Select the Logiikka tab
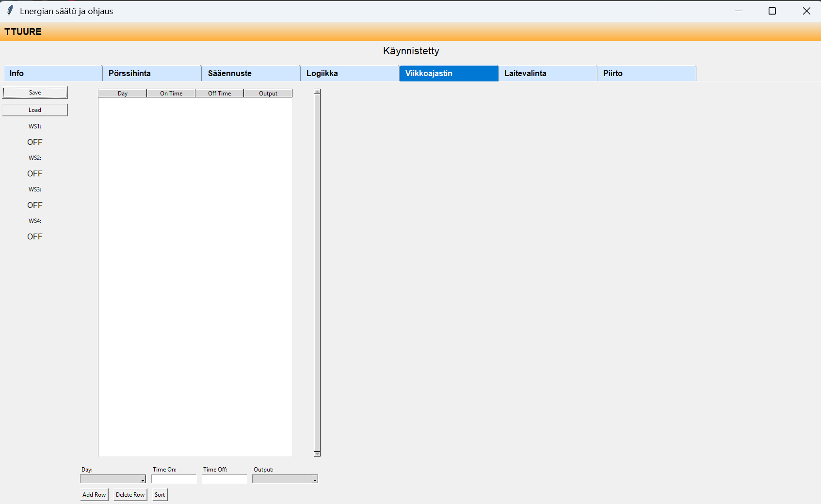Image resolution: width=821 pixels, height=504 pixels. coord(350,73)
